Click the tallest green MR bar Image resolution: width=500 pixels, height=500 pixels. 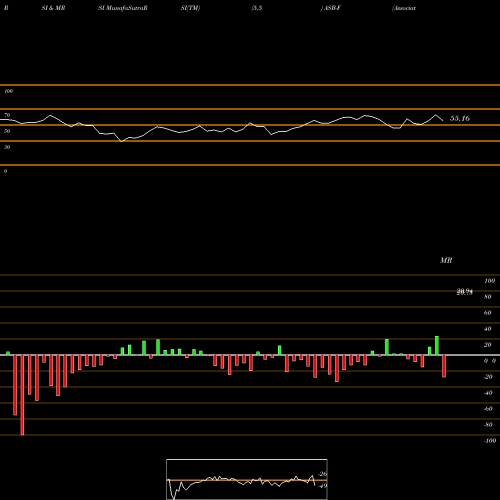tap(437, 346)
